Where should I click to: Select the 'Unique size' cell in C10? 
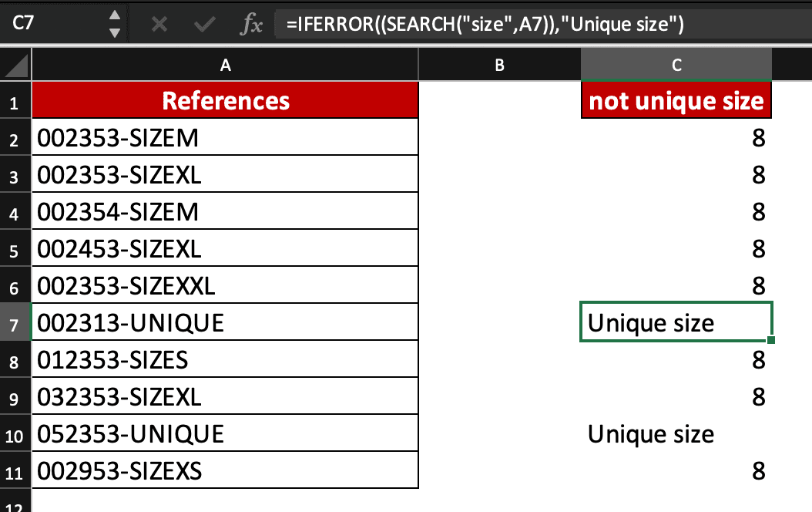point(676,433)
